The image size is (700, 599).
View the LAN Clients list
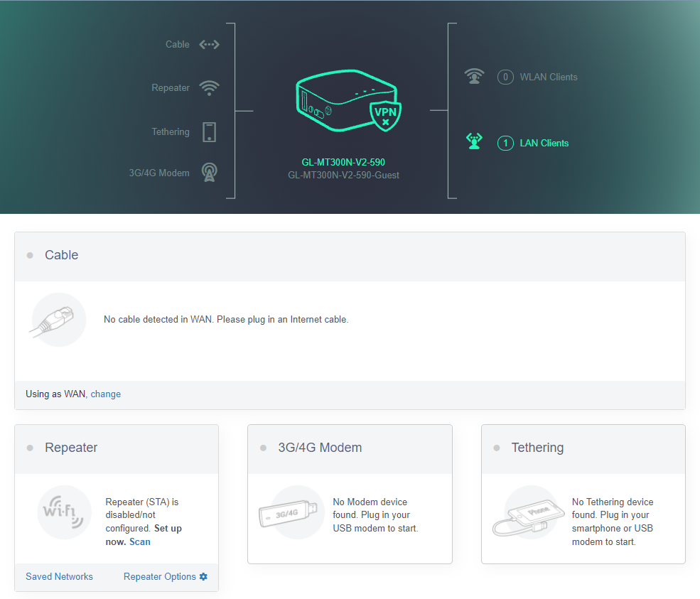click(x=544, y=143)
